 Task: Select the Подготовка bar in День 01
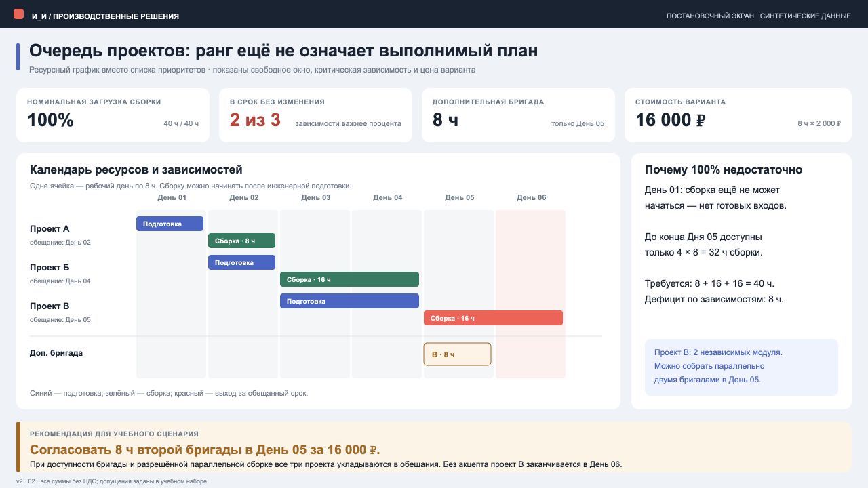[x=170, y=224]
